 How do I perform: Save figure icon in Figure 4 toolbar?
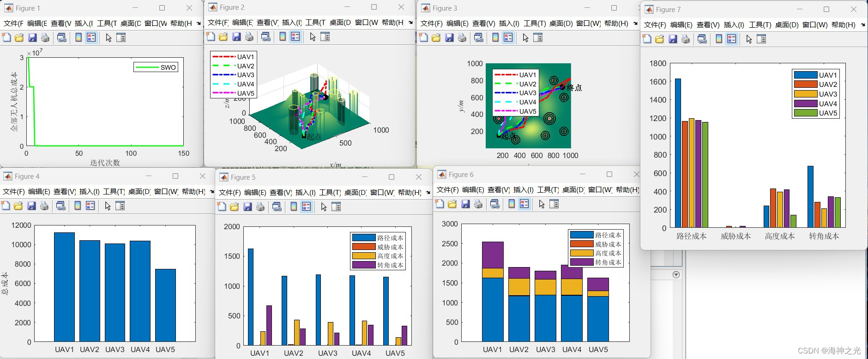[31, 206]
